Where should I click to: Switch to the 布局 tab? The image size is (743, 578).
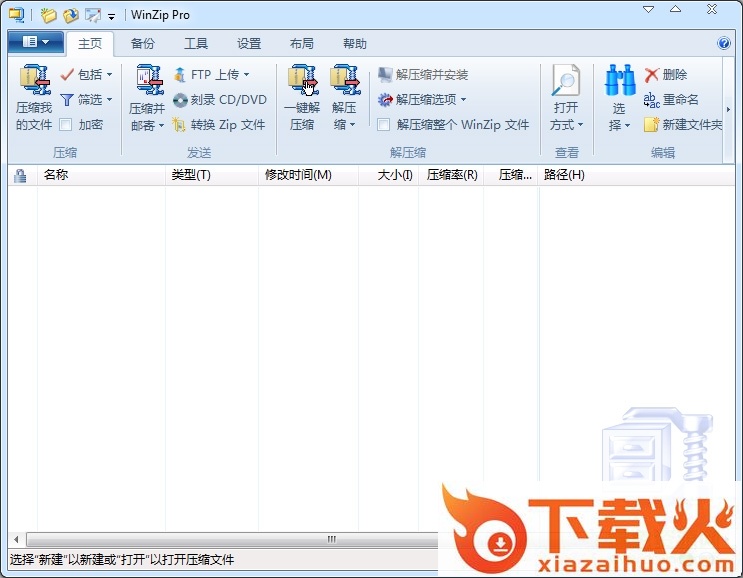pyautogui.click(x=301, y=44)
